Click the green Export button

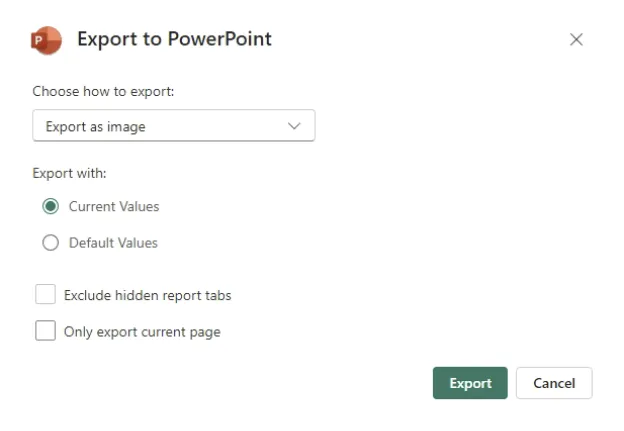point(470,383)
